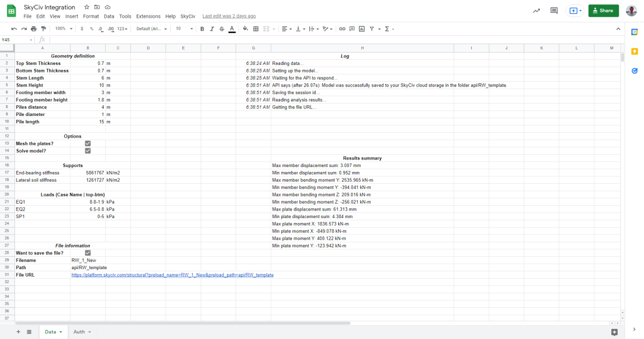This screenshot has height=339, width=644.
Task: Open the Print dialog icon
Action: pyautogui.click(x=34, y=29)
